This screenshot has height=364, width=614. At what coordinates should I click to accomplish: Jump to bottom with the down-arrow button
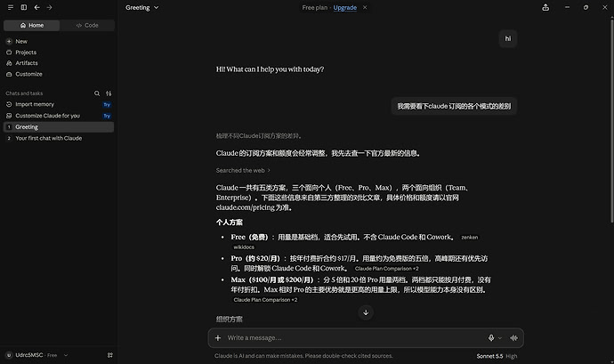(366, 312)
